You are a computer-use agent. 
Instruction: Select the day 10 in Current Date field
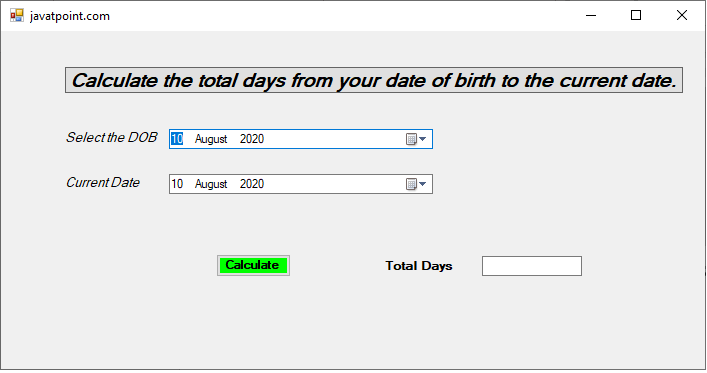pyautogui.click(x=177, y=184)
